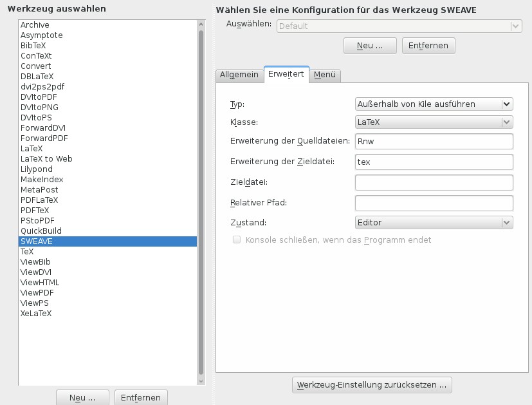Select ConTeXt tool entry
Viewport: 532px width, 405px height.
point(107,55)
